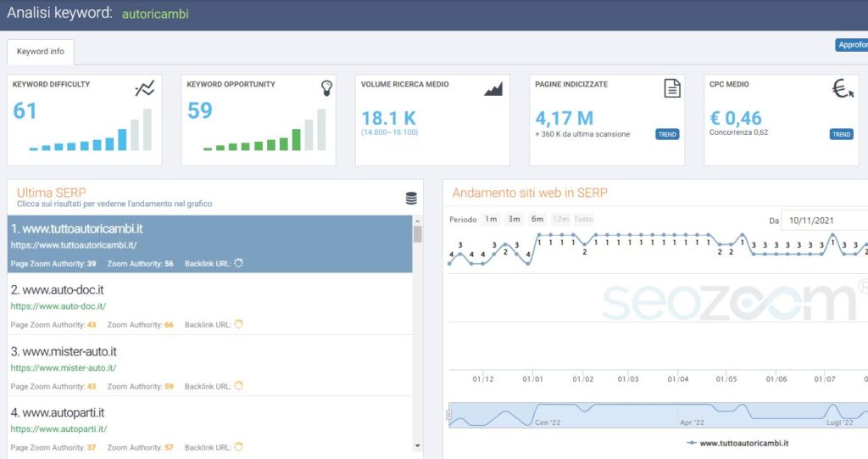
Task: Click '+ 360 K da ultima scansione' text
Action: click(582, 134)
